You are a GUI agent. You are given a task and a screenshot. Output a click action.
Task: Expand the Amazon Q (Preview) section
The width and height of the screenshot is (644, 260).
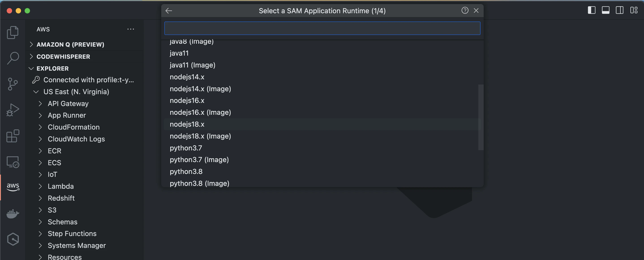(x=31, y=44)
